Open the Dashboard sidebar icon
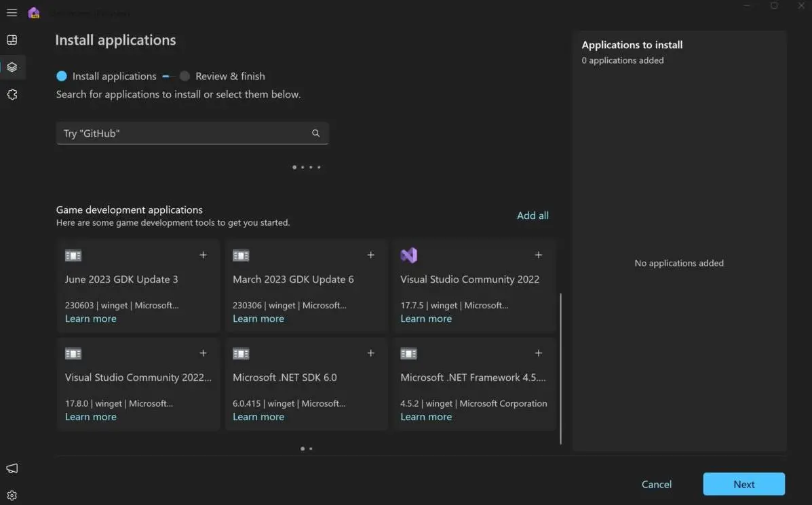 point(12,40)
